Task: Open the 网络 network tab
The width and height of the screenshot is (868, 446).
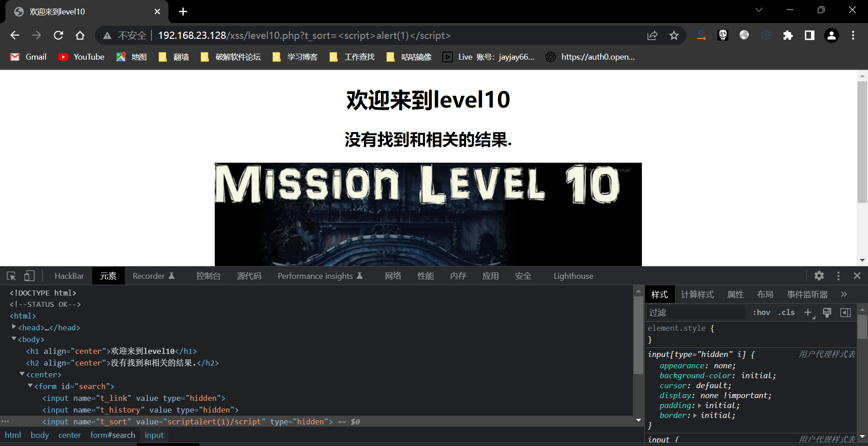Action: point(393,276)
